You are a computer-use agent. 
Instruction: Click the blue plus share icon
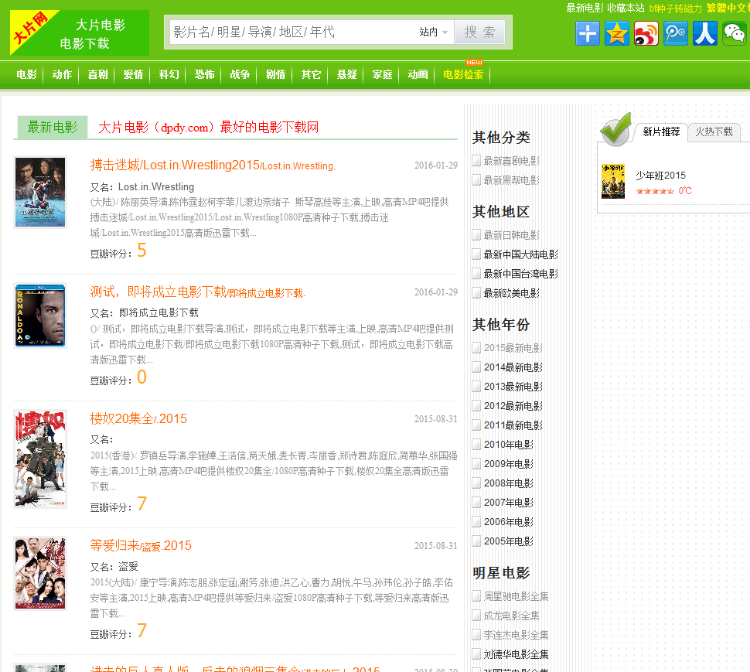coord(588,34)
